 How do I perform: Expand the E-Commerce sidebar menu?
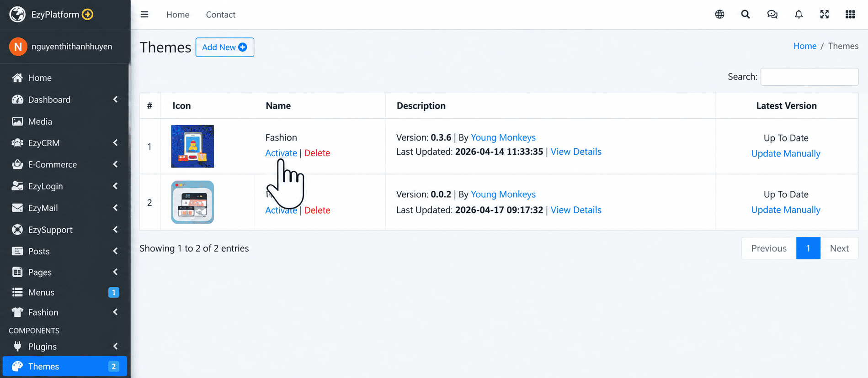pos(65,164)
